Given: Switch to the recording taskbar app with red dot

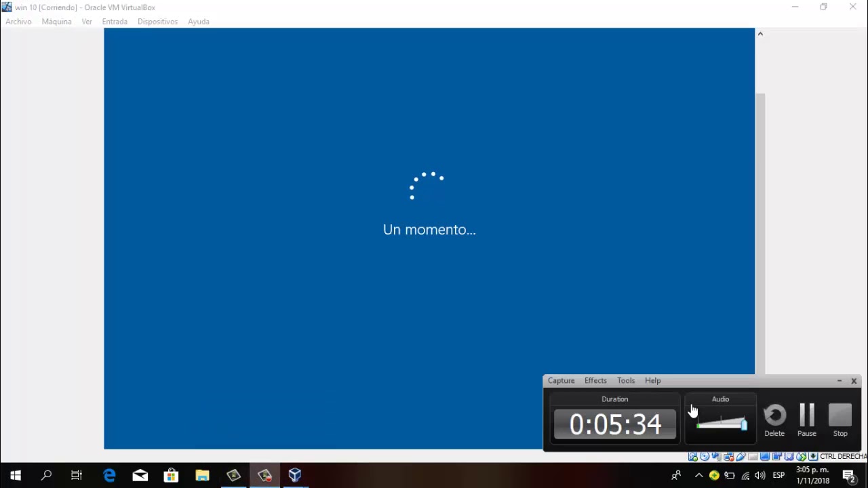Looking at the screenshot, I should pyautogui.click(x=264, y=475).
